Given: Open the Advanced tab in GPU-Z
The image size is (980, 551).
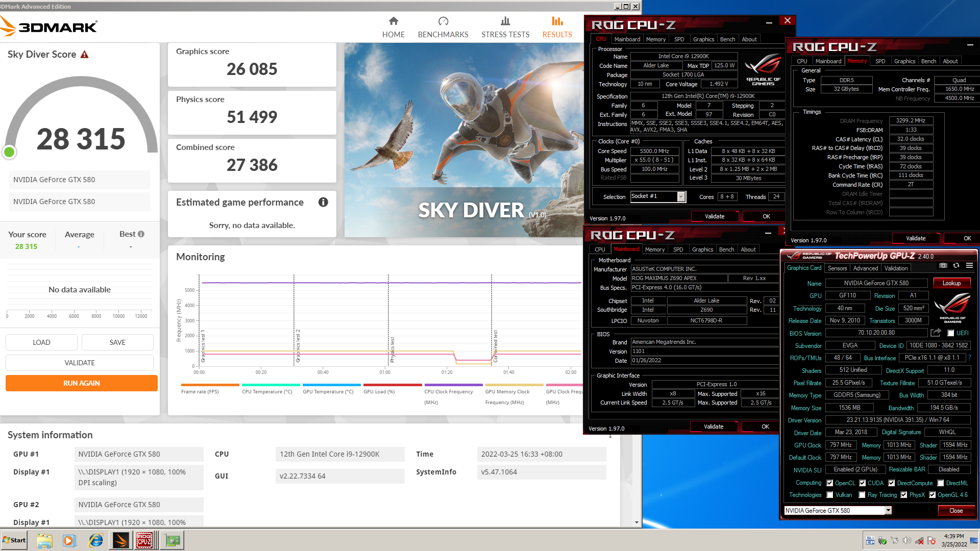Looking at the screenshot, I should [866, 268].
